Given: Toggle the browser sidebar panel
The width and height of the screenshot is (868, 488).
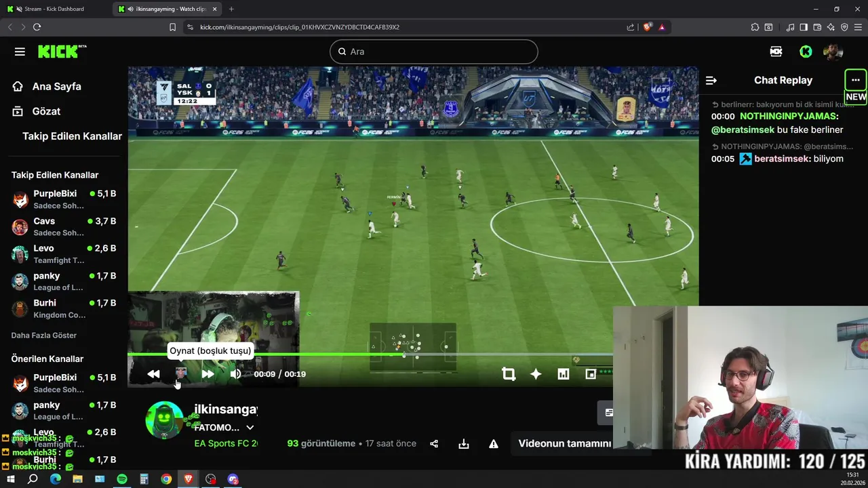Looking at the screenshot, I should [804, 27].
